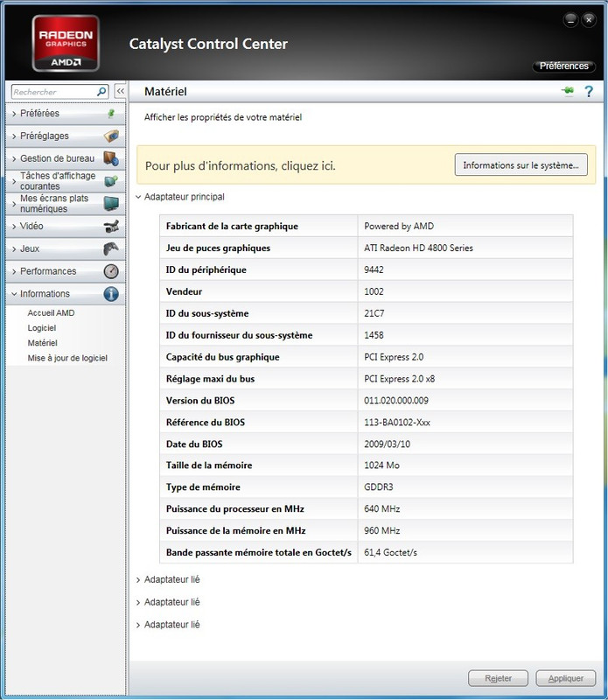Click the blue info icon beside Informations
608x700 pixels.
[111, 294]
